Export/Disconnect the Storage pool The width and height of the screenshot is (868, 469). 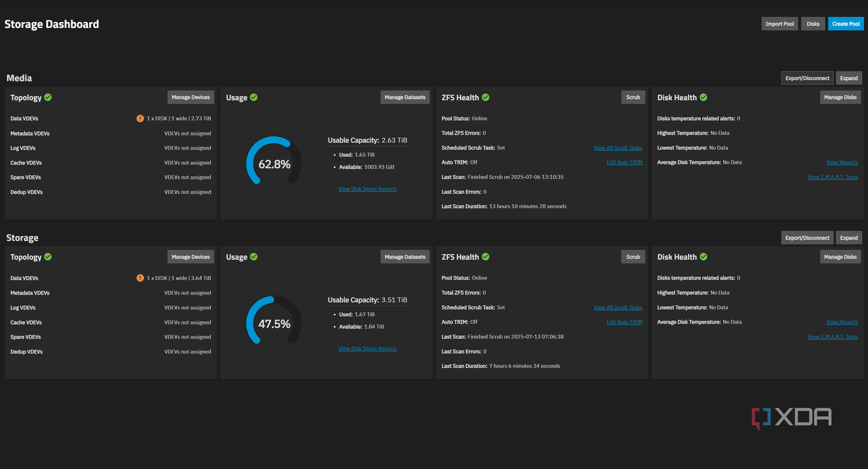click(807, 238)
